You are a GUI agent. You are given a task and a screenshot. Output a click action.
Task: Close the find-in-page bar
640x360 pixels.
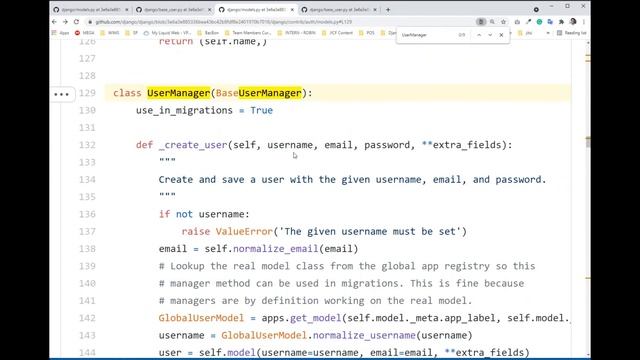tap(501, 35)
